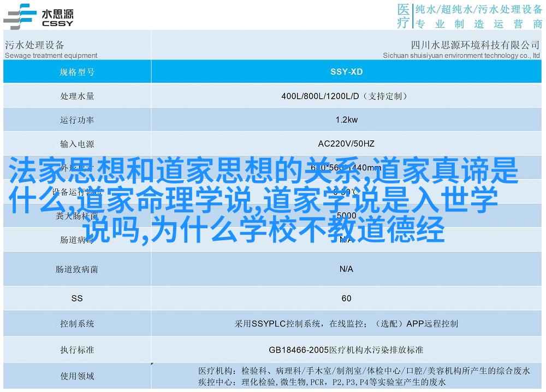
Task: Click the GB18466-2005 standard text
Action: [346, 349]
